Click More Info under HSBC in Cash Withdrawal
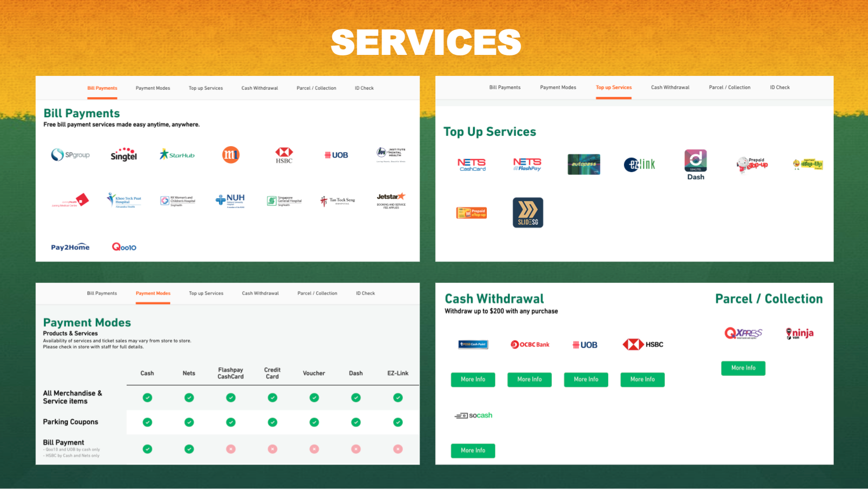 pos(643,379)
